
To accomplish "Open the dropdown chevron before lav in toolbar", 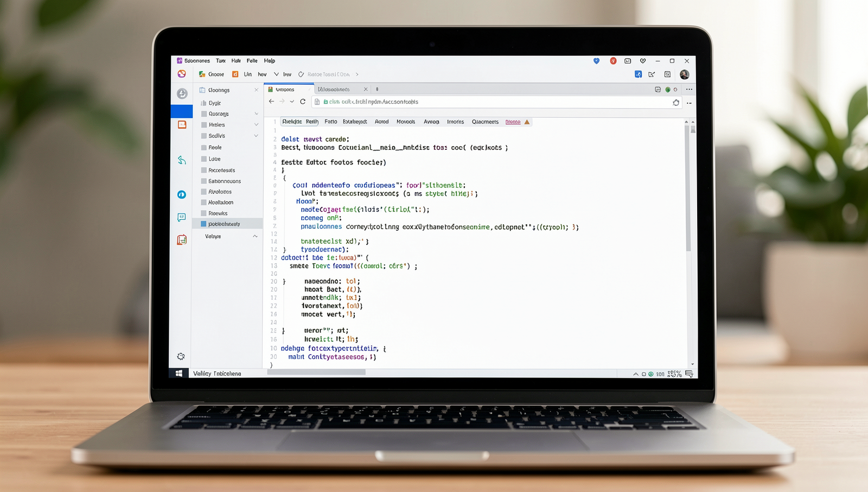I will click(276, 74).
